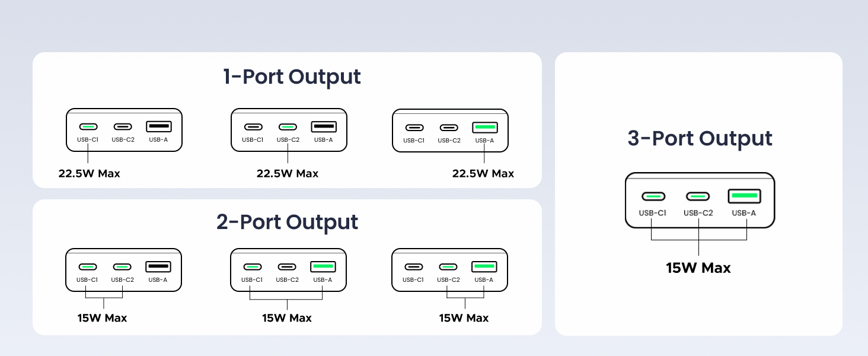Click unlit USB-C2 port beside the green 1-Port USB-A
Image resolution: width=868 pixels, height=356 pixels.
point(449,127)
